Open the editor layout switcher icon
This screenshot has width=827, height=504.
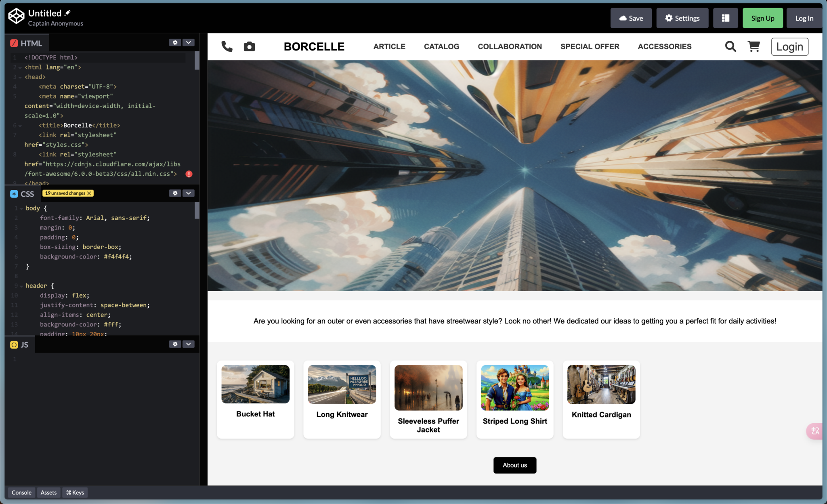pos(725,18)
